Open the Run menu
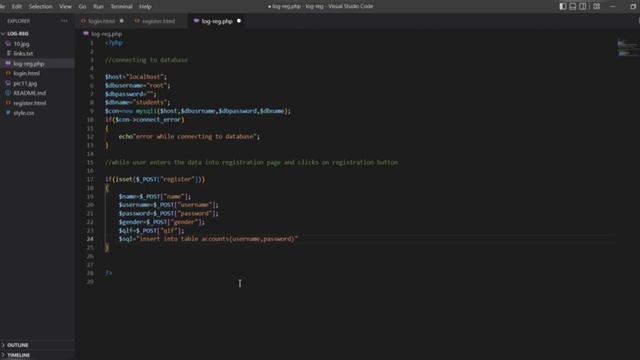This screenshot has width=640, height=360. [x=98, y=7]
